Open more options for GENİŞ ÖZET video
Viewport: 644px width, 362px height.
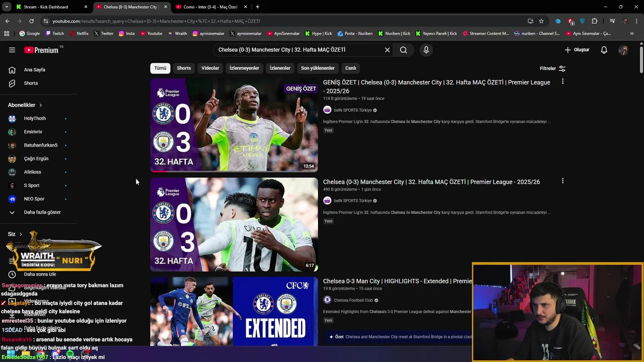[562, 81]
